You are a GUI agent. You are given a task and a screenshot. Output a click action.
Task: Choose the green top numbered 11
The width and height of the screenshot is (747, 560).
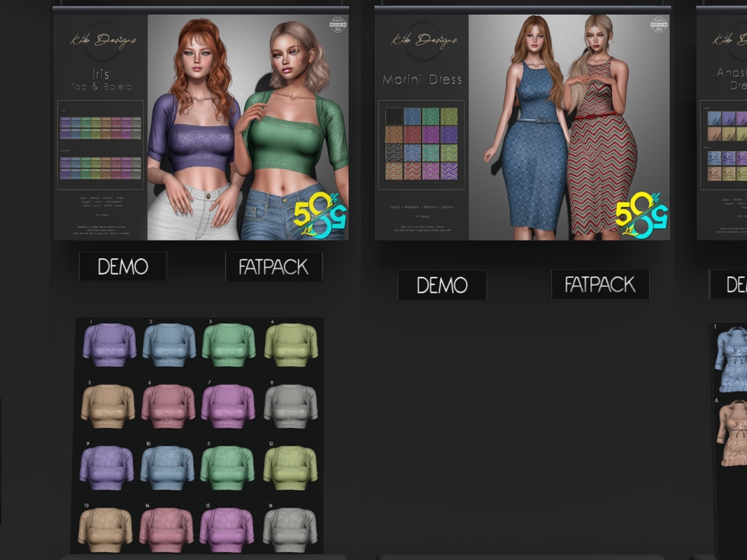click(229, 467)
